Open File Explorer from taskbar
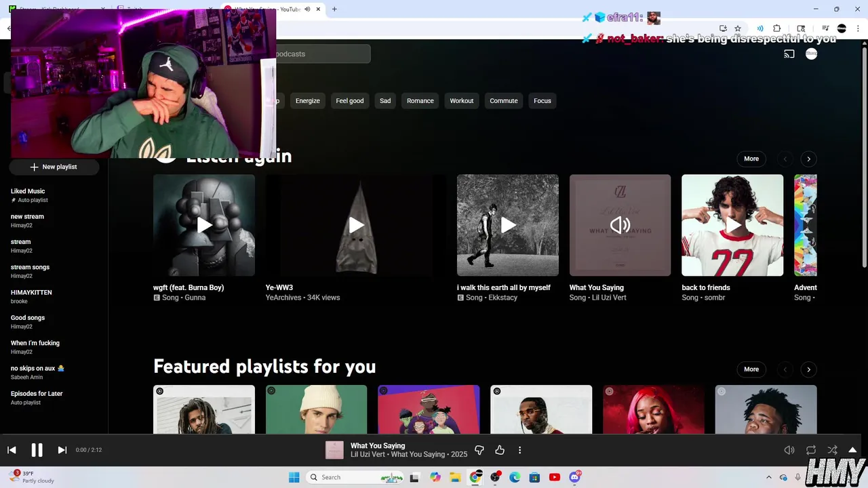The width and height of the screenshot is (868, 488). [455, 477]
